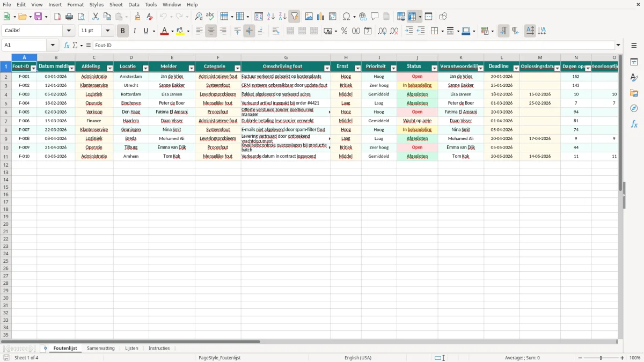Click the Add Decimal Place icon
Image resolution: width=644 pixels, height=362 pixels.
point(382,31)
